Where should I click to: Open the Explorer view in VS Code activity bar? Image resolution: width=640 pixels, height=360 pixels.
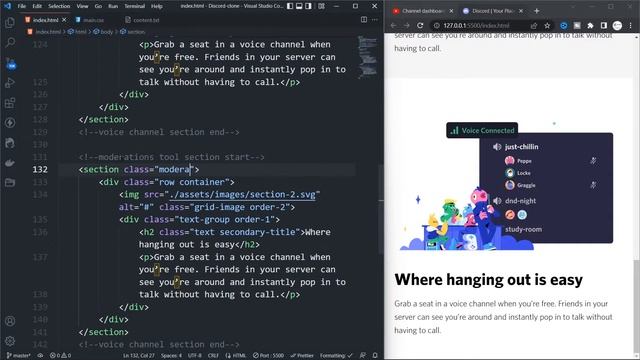(x=10, y=22)
